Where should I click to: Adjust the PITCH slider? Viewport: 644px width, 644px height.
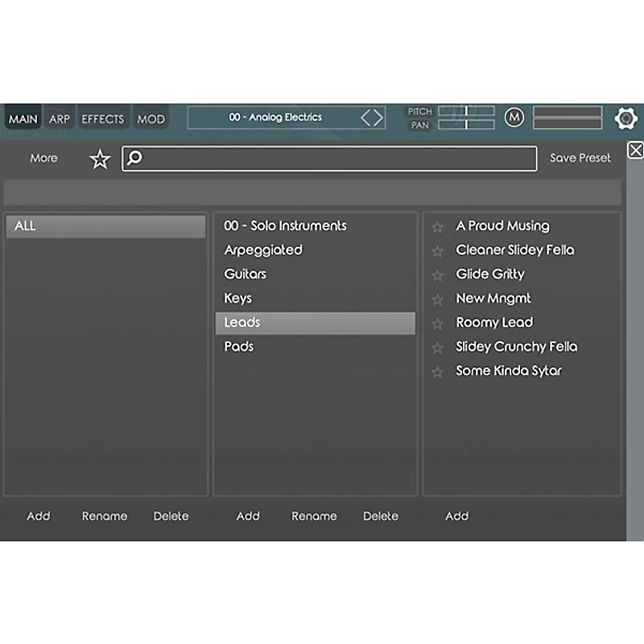click(x=466, y=111)
